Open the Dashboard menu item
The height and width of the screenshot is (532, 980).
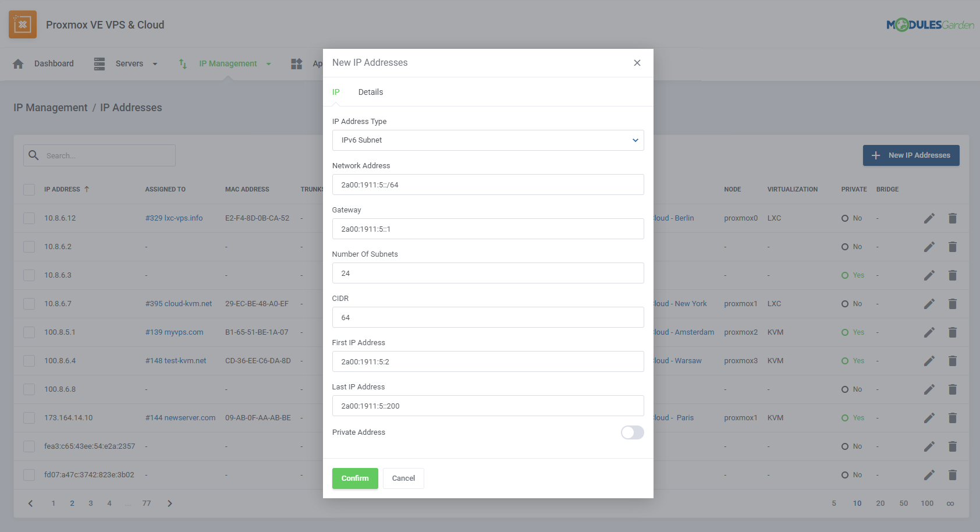54,63
